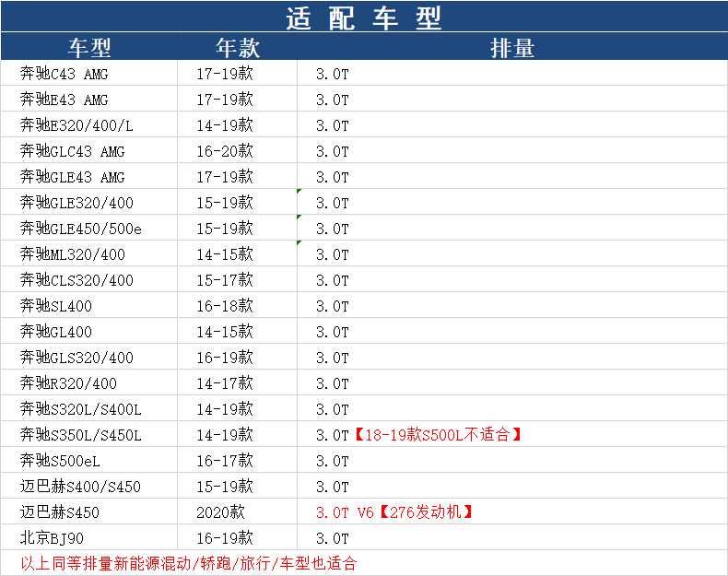Click 15-19款 in the 迈巴赫S400/S450 row

pos(225,487)
